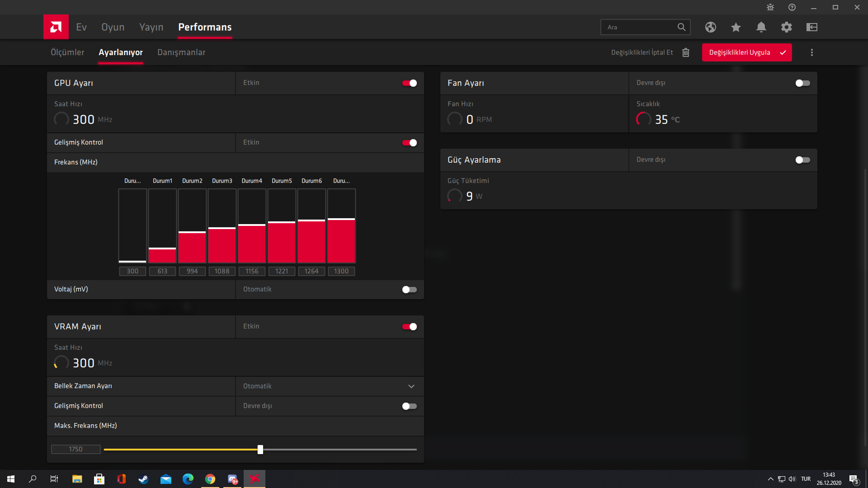This screenshot has height=488, width=868.
Task: Click the 300 MHz state value field
Action: point(132,271)
